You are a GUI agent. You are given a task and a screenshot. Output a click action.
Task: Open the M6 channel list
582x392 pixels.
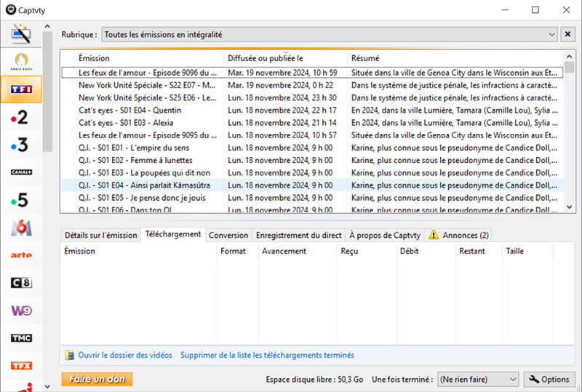coord(21,228)
